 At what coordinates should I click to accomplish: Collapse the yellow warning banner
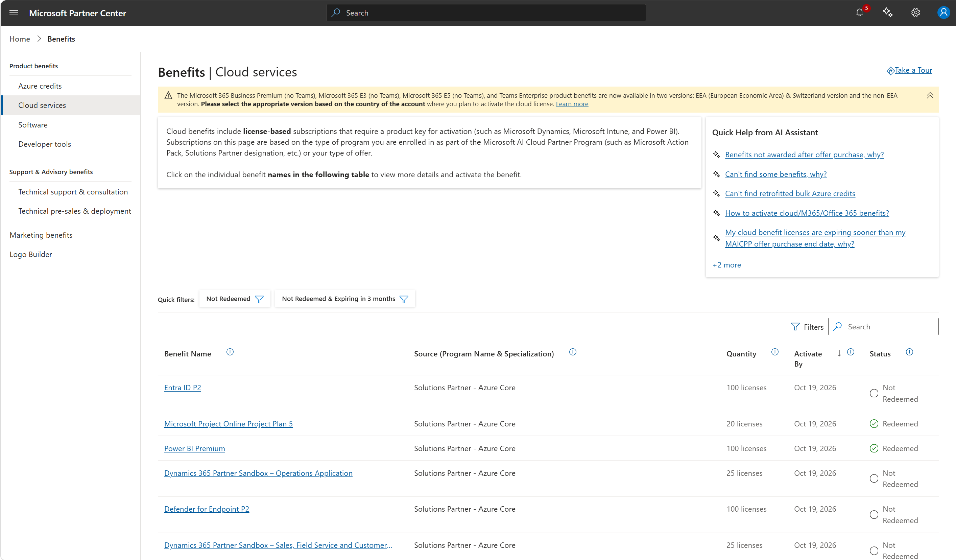coord(930,96)
